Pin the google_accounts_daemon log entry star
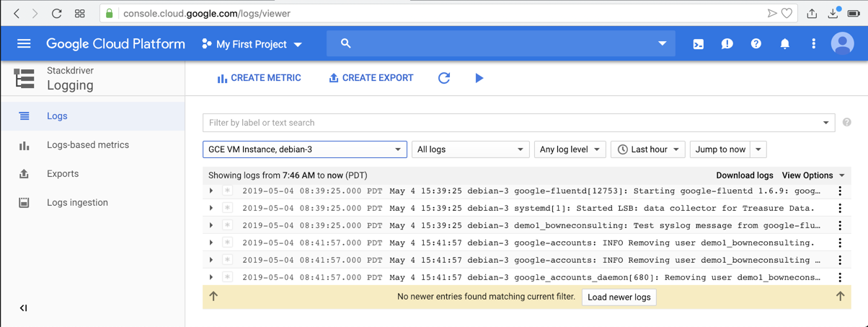The width and height of the screenshot is (868, 327). 227,277
